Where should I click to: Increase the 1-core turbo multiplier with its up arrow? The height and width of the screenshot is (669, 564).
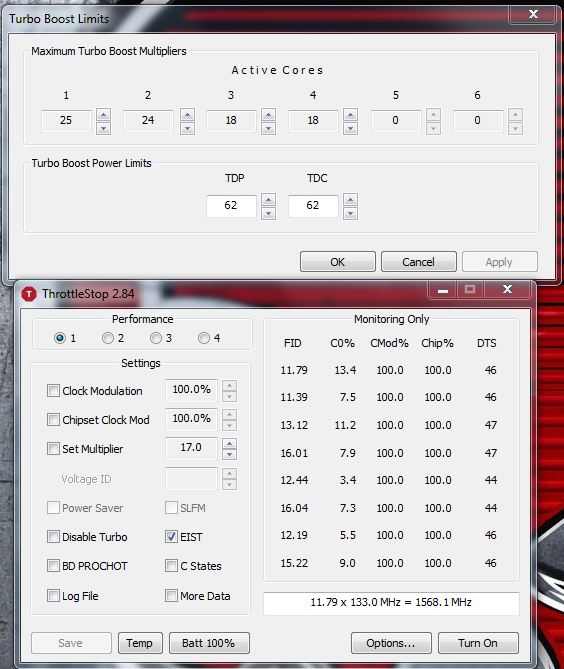tap(103, 114)
